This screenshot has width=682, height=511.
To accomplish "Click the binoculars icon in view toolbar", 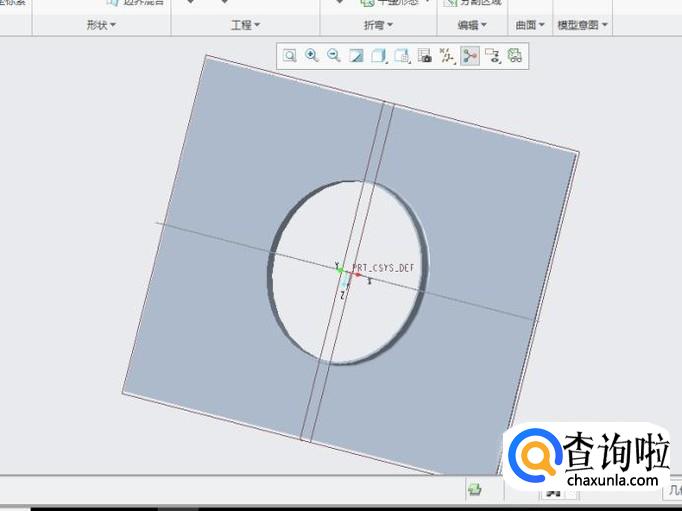I will pyautogui.click(x=515, y=56).
